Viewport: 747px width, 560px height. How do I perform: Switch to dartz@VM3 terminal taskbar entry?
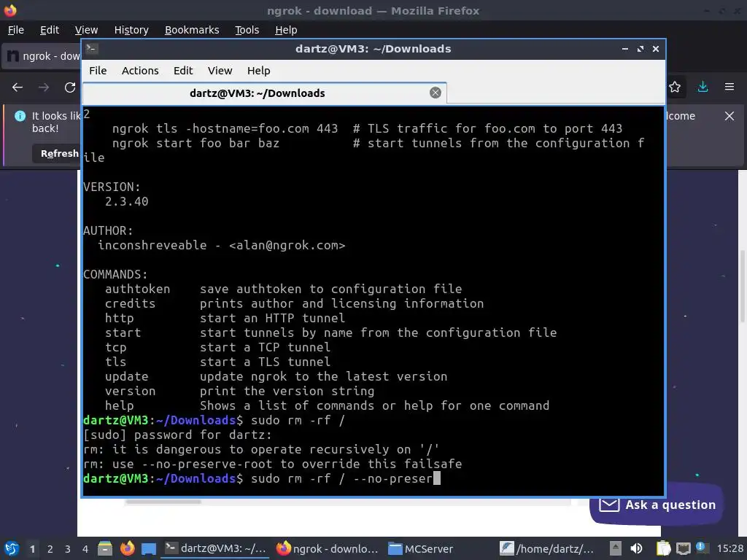pyautogui.click(x=215, y=548)
